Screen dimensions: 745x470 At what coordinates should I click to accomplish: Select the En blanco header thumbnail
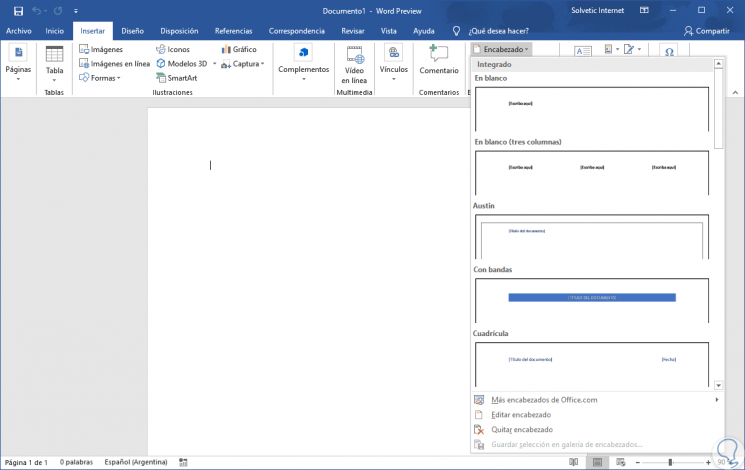[592, 109]
